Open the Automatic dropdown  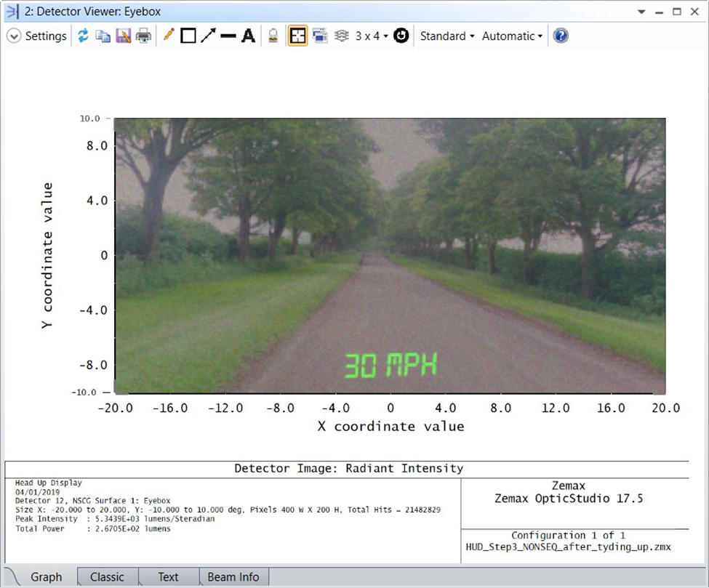click(x=512, y=36)
